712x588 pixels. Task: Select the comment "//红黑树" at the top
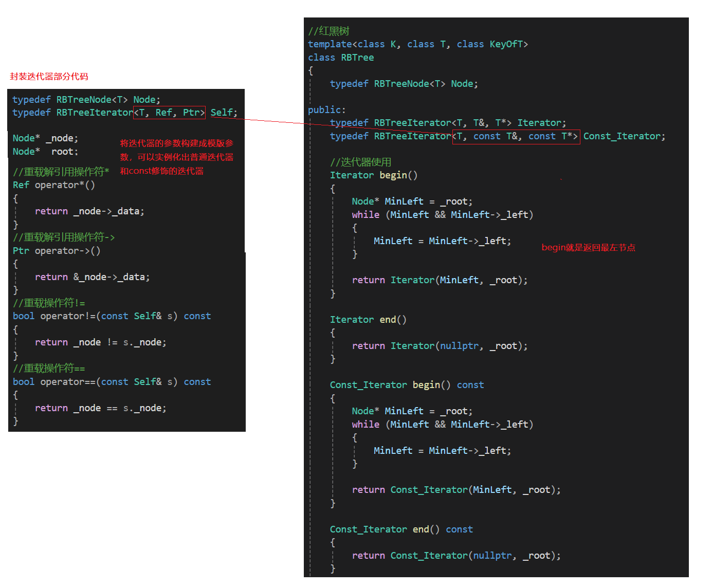(x=328, y=31)
